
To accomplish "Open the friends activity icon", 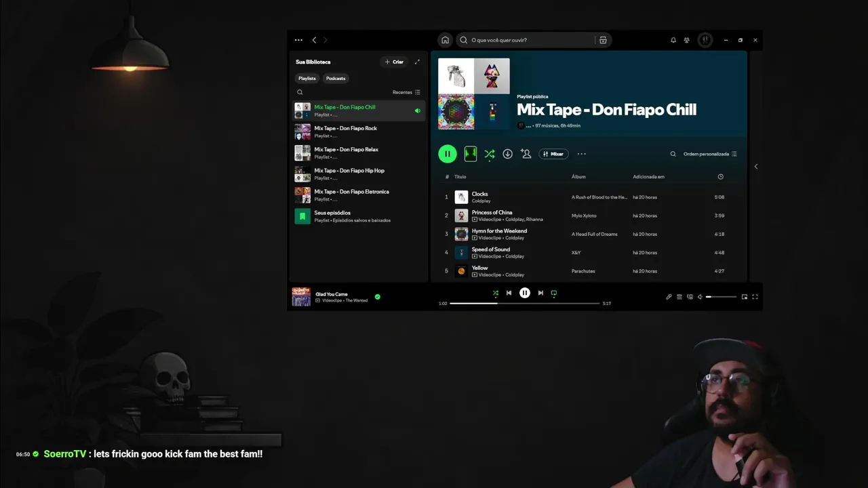I will [x=687, y=40].
